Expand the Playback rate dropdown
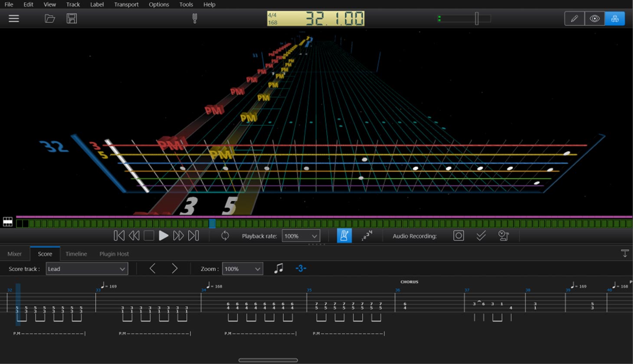 click(x=301, y=236)
